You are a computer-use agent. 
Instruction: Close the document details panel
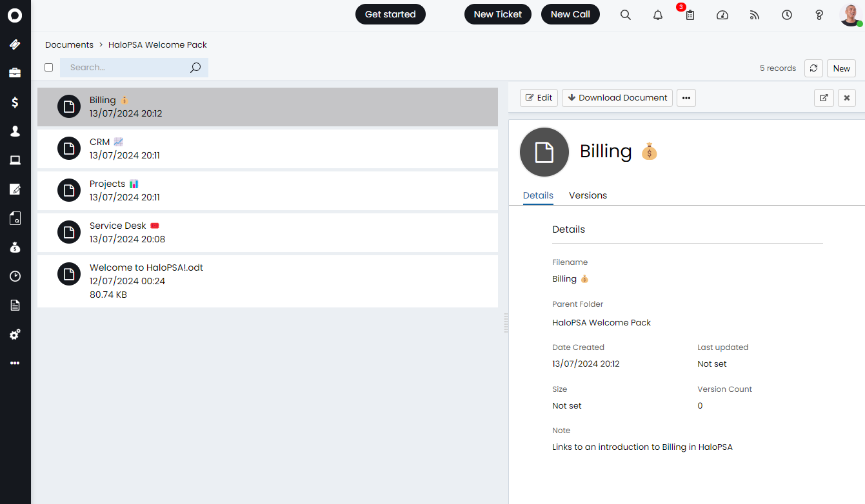(x=847, y=98)
